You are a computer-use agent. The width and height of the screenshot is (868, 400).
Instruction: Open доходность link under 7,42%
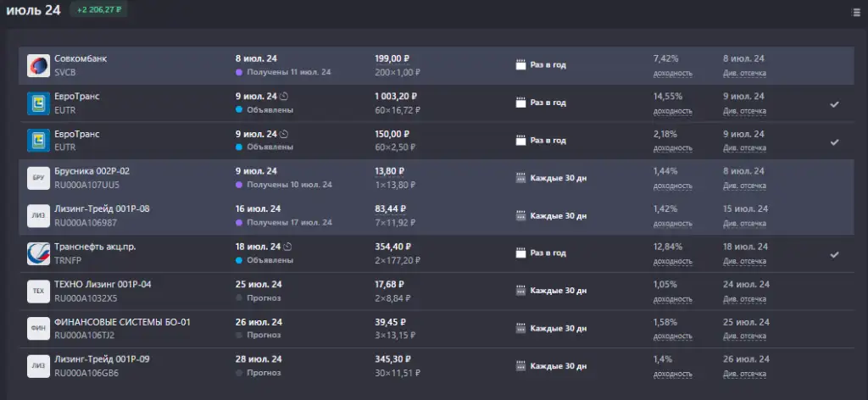click(x=672, y=73)
